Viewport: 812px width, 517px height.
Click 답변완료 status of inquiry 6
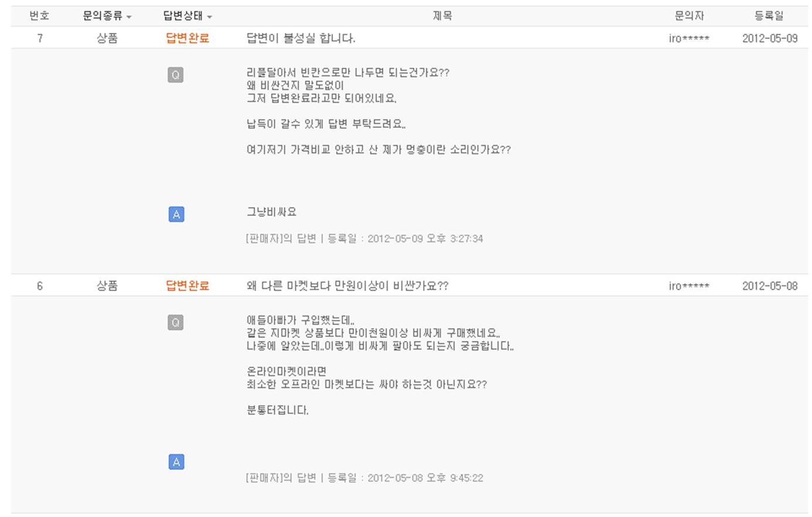click(188, 286)
